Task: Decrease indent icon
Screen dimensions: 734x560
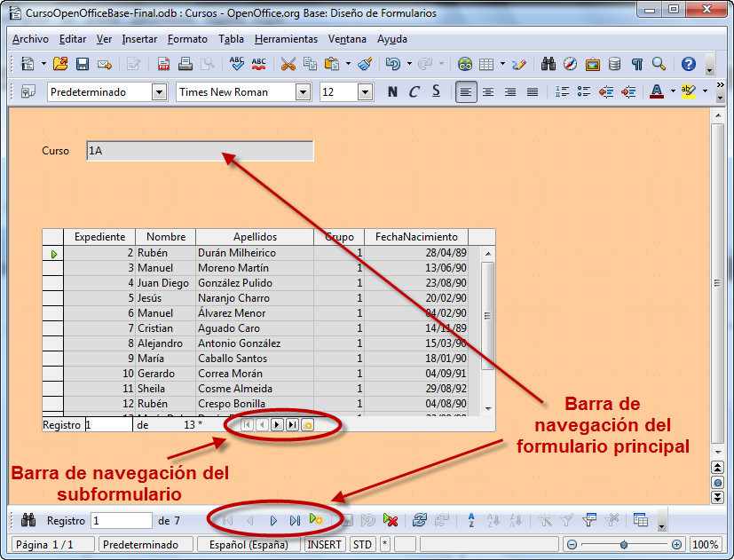Action: (x=606, y=91)
